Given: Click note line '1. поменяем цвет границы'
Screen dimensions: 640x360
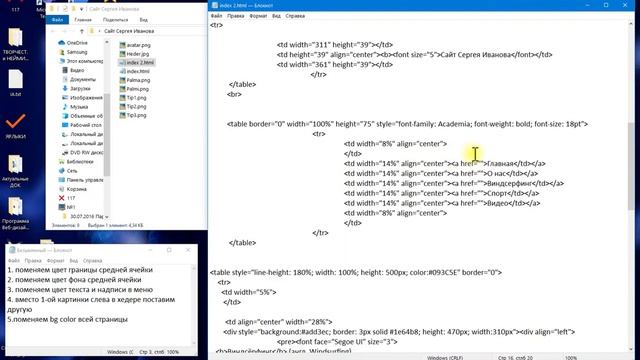Looking at the screenshot, I should pyautogui.click(x=80, y=270).
